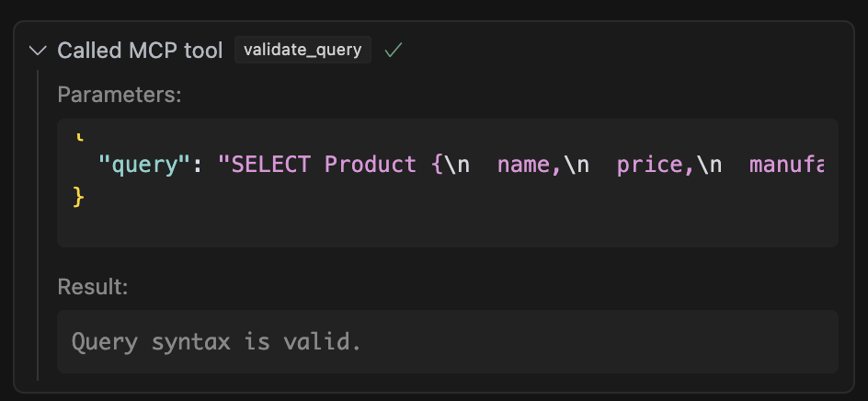Click the yellow closing brace in parameters
The image size is (868, 401).
pos(78,196)
